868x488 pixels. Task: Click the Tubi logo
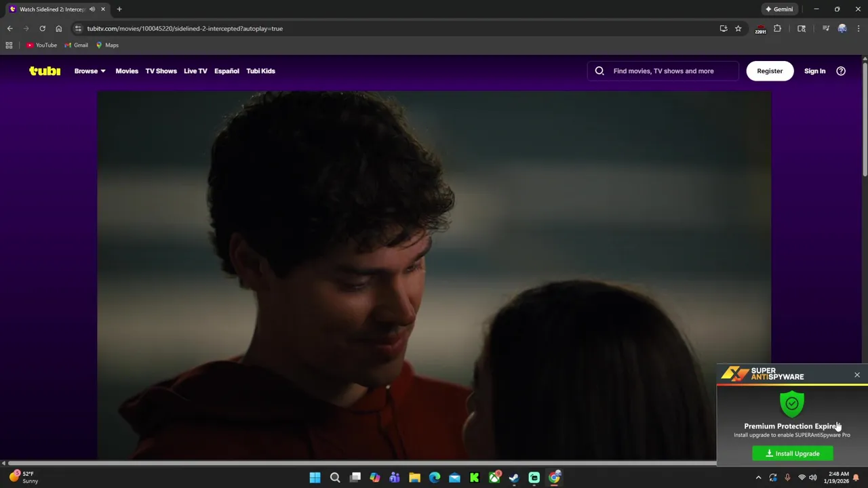[45, 70]
